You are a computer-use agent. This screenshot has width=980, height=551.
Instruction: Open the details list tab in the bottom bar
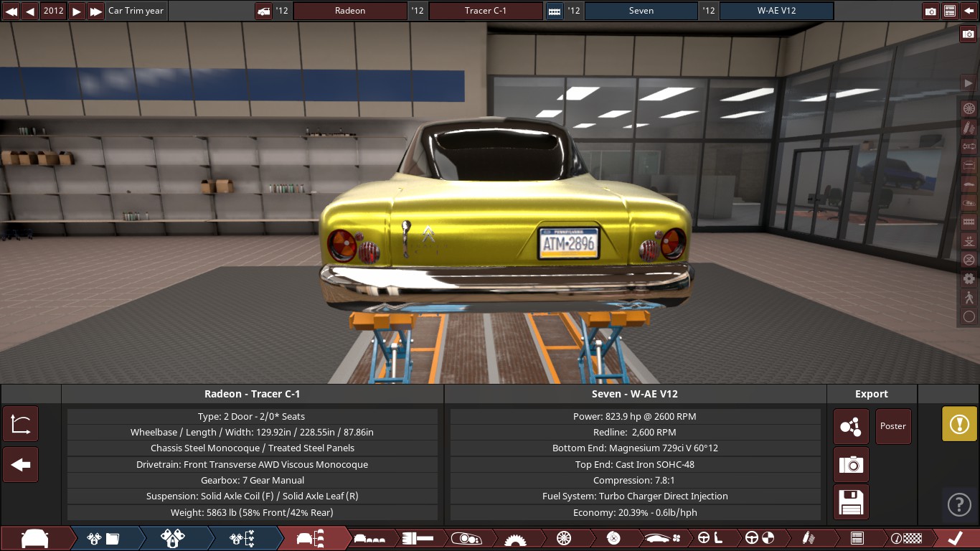[857, 538]
